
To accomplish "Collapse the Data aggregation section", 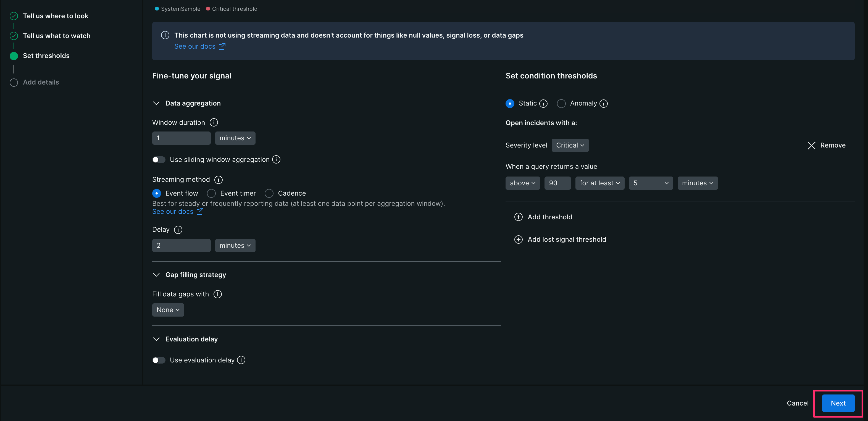I will (x=156, y=103).
